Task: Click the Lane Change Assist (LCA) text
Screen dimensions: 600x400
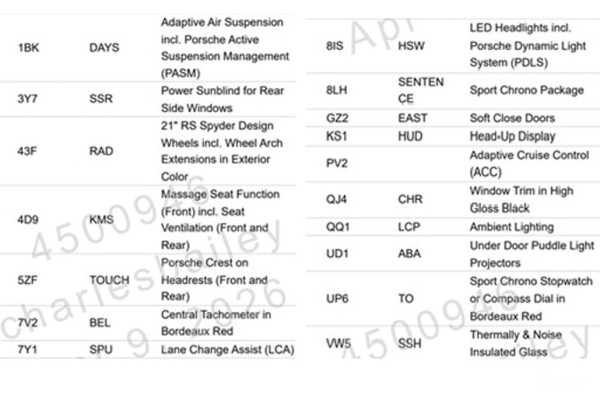Action: click(228, 350)
